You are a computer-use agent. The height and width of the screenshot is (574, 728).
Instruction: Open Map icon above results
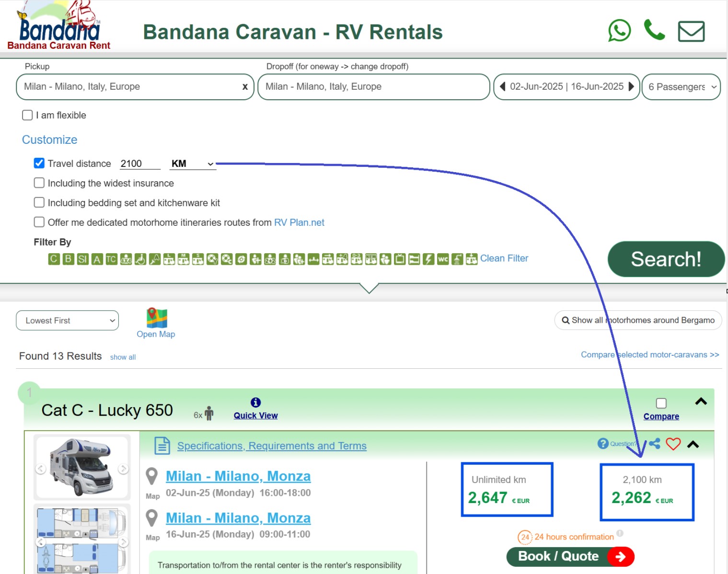pyautogui.click(x=157, y=318)
